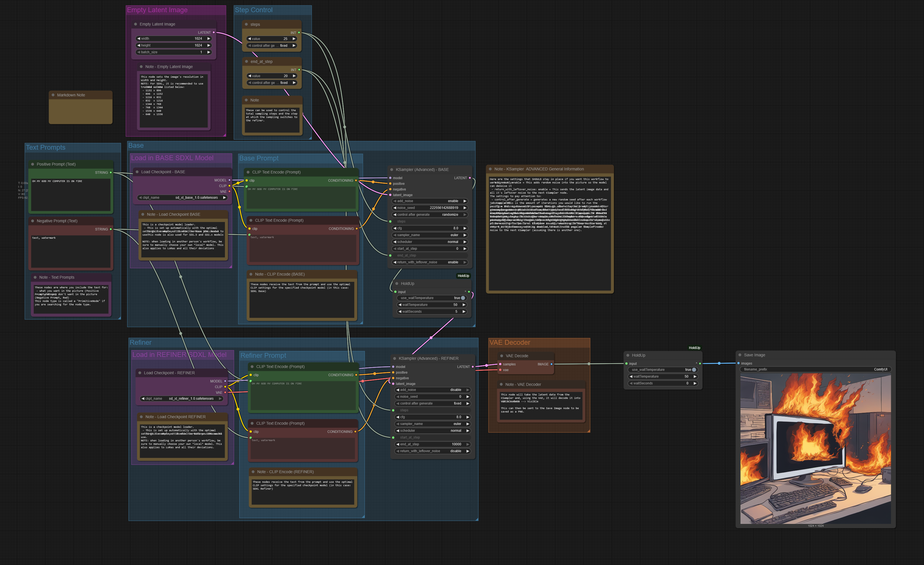Collapse Note - KSampler ADVANCED General Information dot
Viewport: 924px width, 565px height.
pos(491,169)
